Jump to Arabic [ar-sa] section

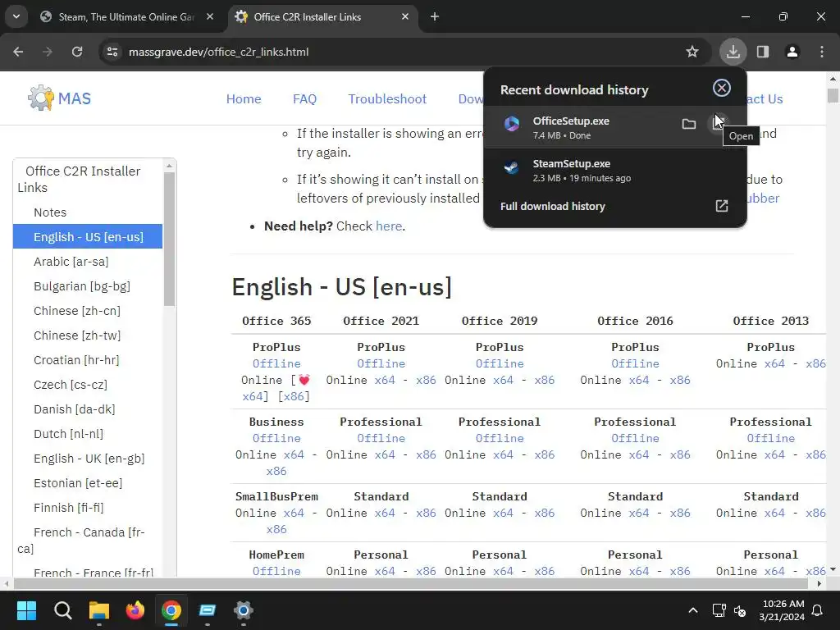click(71, 262)
